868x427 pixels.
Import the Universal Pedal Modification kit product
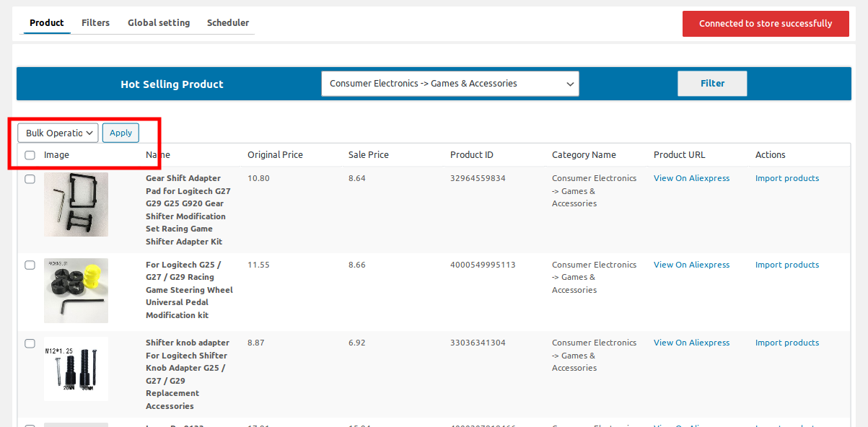pos(786,265)
